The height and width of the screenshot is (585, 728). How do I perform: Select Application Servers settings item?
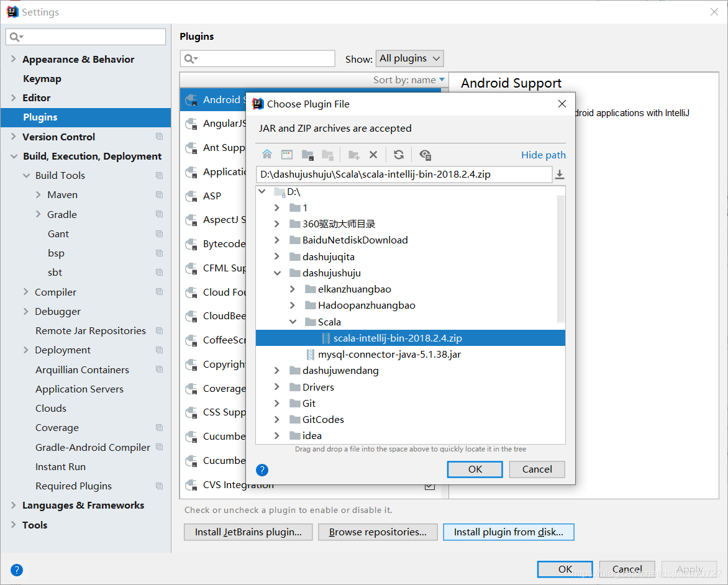coord(80,389)
